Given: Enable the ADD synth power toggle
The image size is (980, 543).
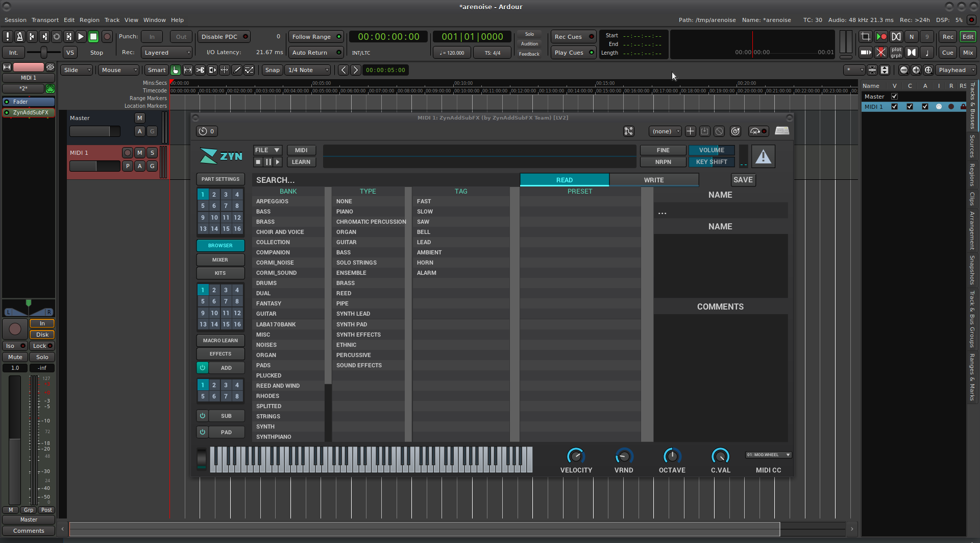Looking at the screenshot, I should (x=203, y=368).
